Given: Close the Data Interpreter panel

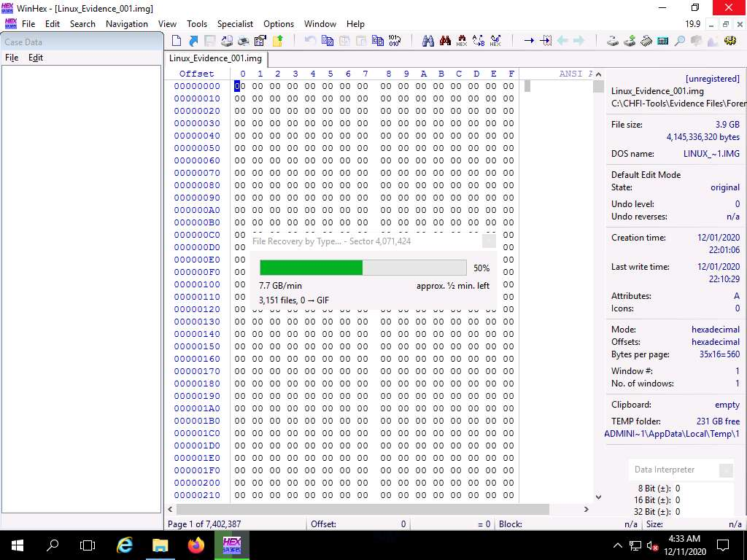Looking at the screenshot, I should point(726,470).
